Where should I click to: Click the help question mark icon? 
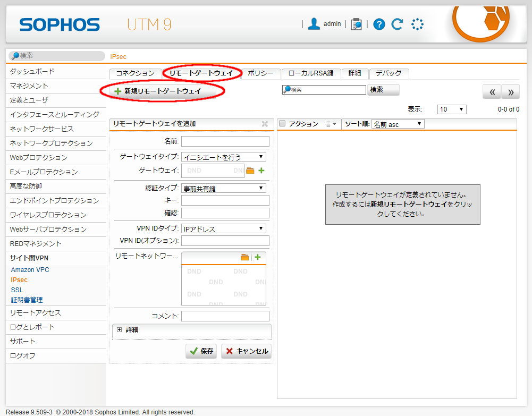point(379,24)
